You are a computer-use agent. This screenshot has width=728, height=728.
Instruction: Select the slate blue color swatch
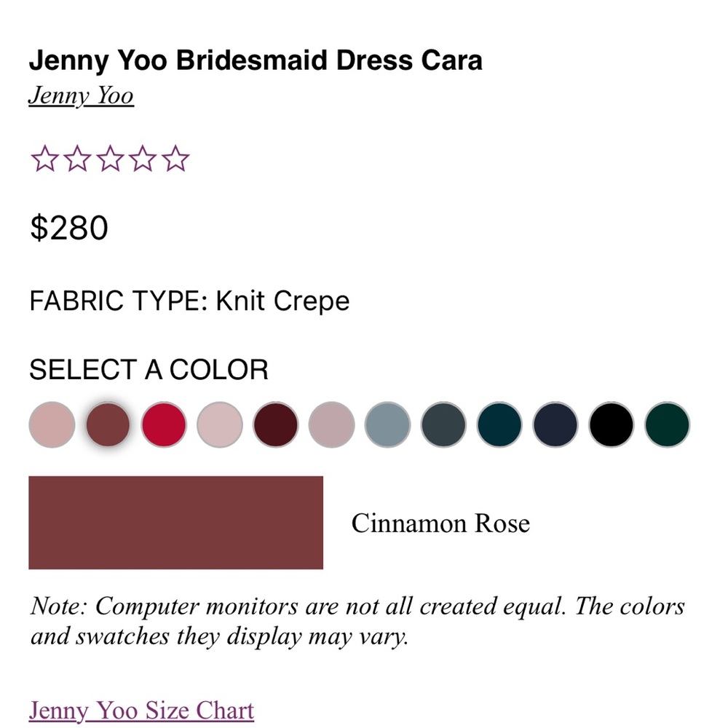(x=387, y=424)
